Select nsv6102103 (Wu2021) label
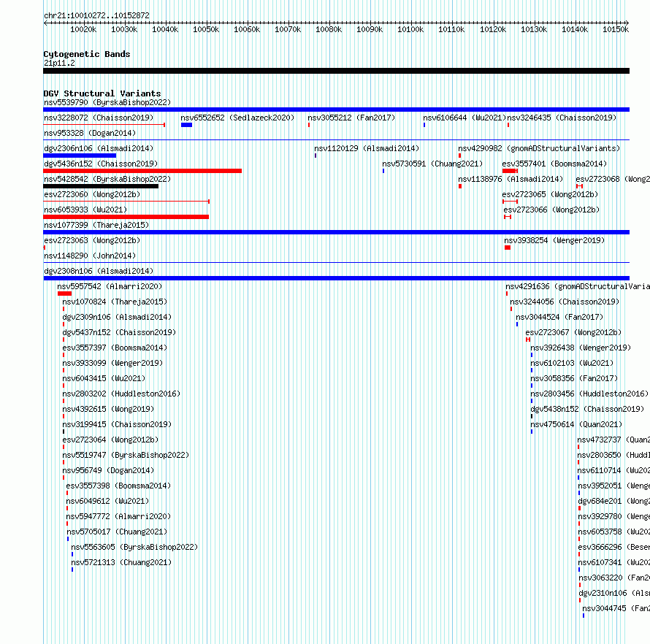650x644 pixels. point(572,363)
